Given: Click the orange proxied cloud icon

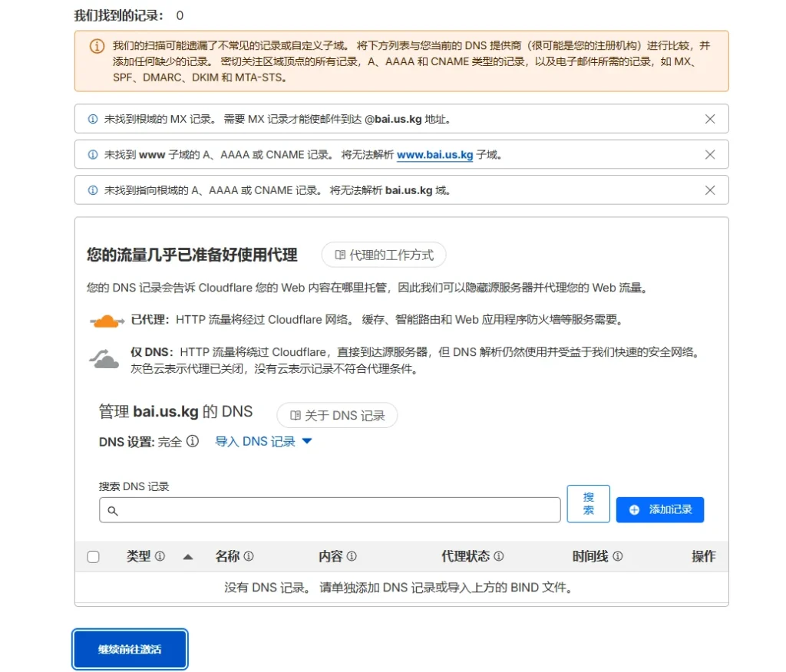Looking at the screenshot, I should pos(106,321).
